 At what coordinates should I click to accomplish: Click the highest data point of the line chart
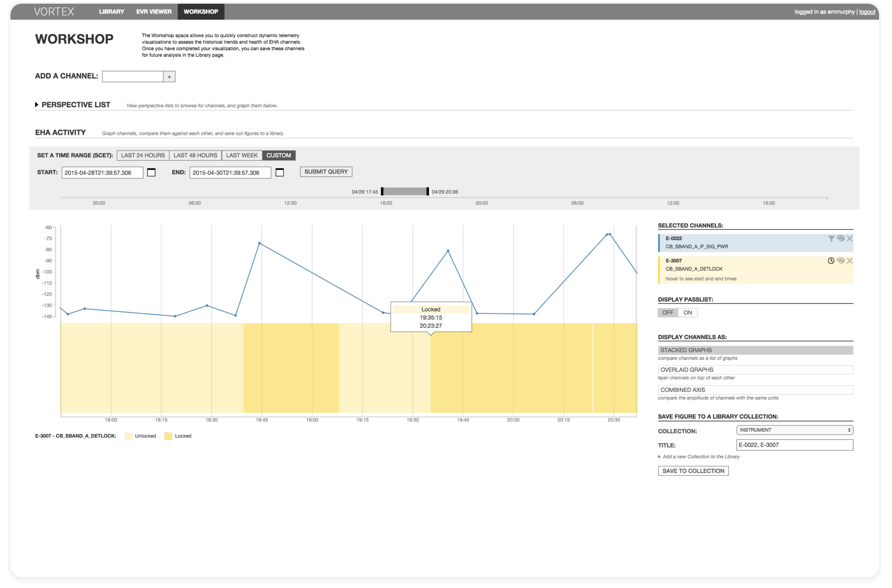[x=610, y=234]
